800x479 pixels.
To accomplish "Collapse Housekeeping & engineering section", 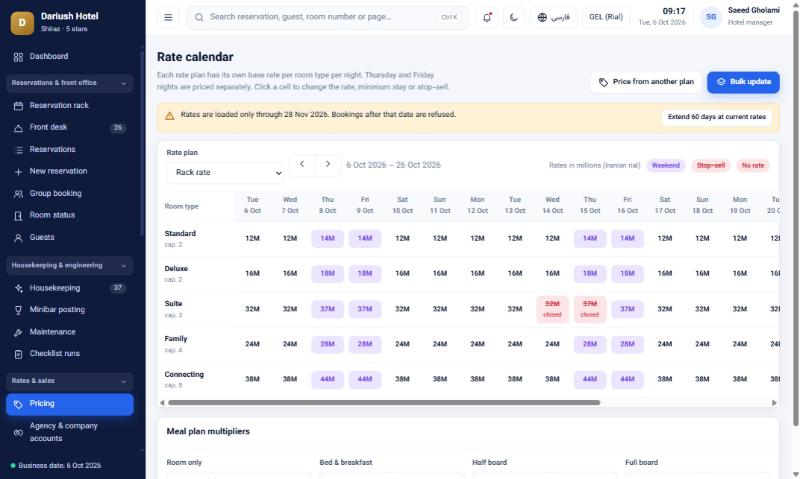I will 70,265.
